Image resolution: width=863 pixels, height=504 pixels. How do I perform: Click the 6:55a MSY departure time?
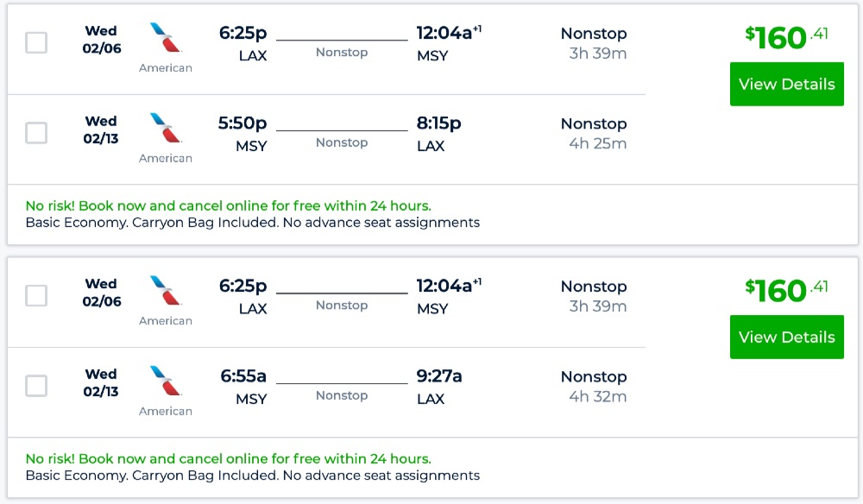[243, 376]
